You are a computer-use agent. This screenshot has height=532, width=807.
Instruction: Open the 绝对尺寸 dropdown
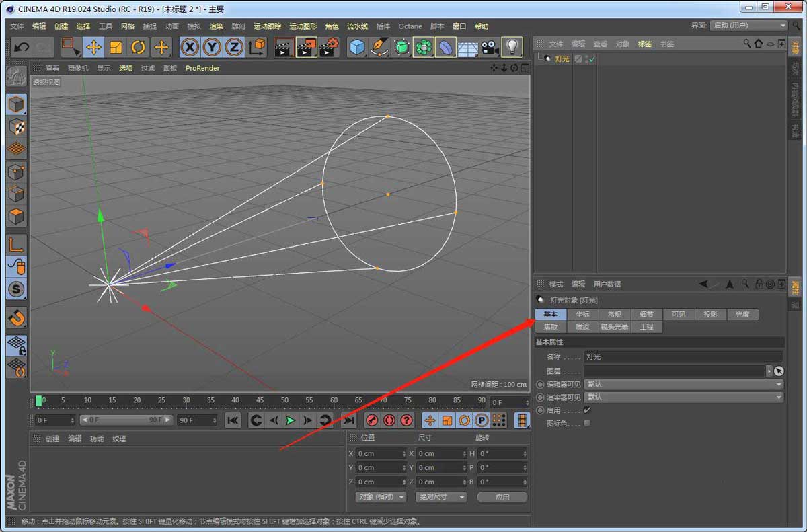click(441, 497)
